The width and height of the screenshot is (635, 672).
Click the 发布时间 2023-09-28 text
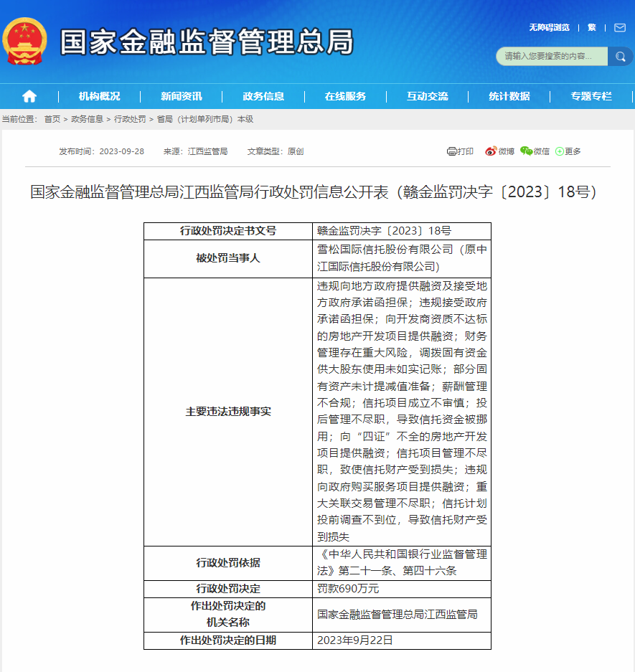[102, 151]
